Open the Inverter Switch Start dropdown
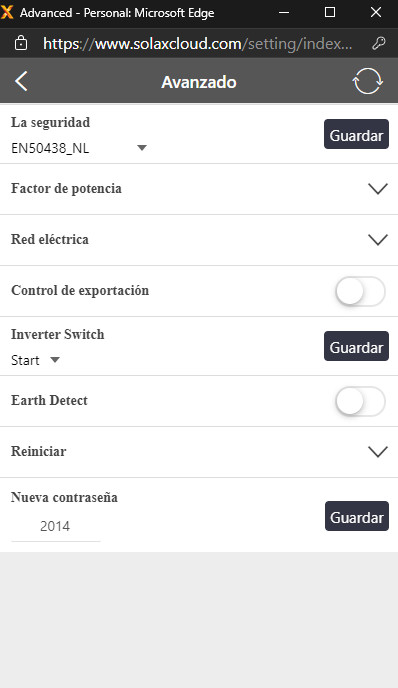398x688 pixels. (x=35, y=360)
